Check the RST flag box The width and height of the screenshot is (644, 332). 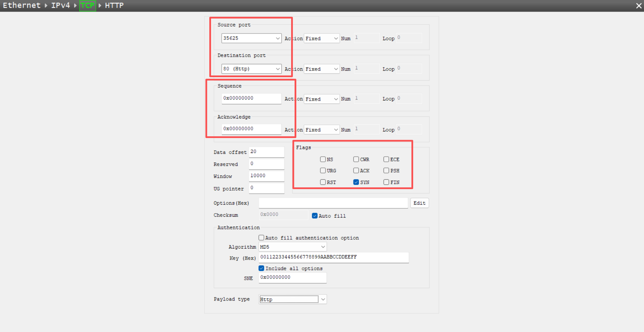(323, 182)
